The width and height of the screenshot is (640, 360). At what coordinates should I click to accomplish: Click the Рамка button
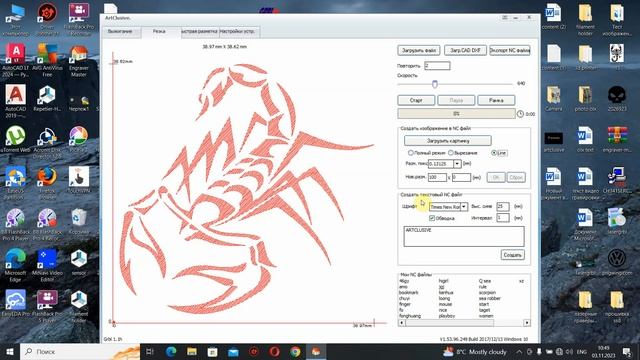pyautogui.click(x=496, y=100)
